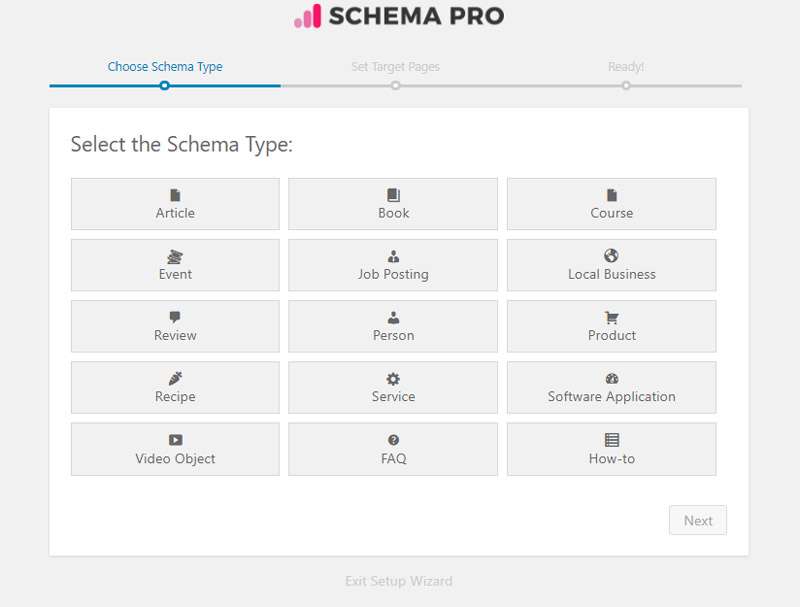Screen dimensions: 800x607
Task: Open the Choose Schema Type step tab
Action: pyautogui.click(x=165, y=67)
